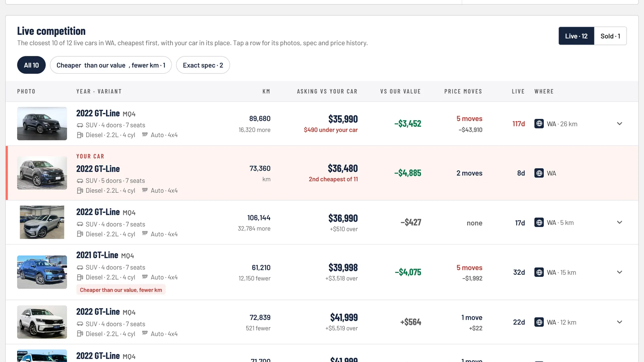Click the 'Cheaper than our value, fewer km' row tag
Image resolution: width=644 pixels, height=362 pixels.
121,290
